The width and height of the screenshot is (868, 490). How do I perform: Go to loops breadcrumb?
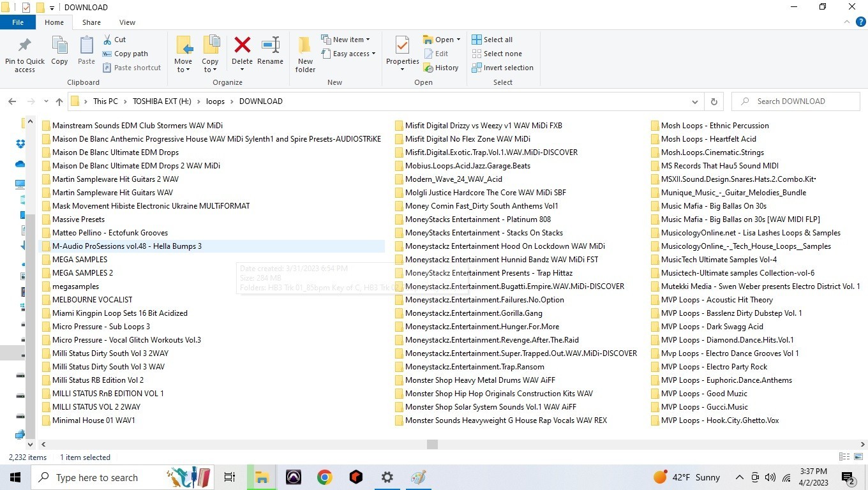[216, 101]
